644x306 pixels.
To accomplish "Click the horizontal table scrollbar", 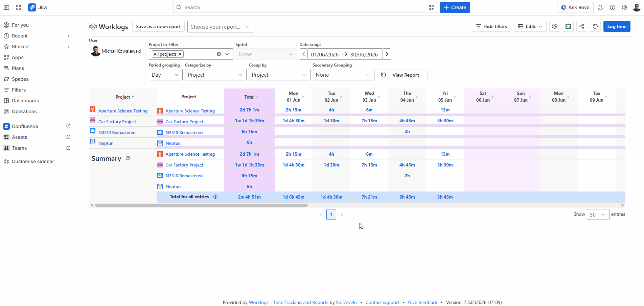I will coord(201,205).
